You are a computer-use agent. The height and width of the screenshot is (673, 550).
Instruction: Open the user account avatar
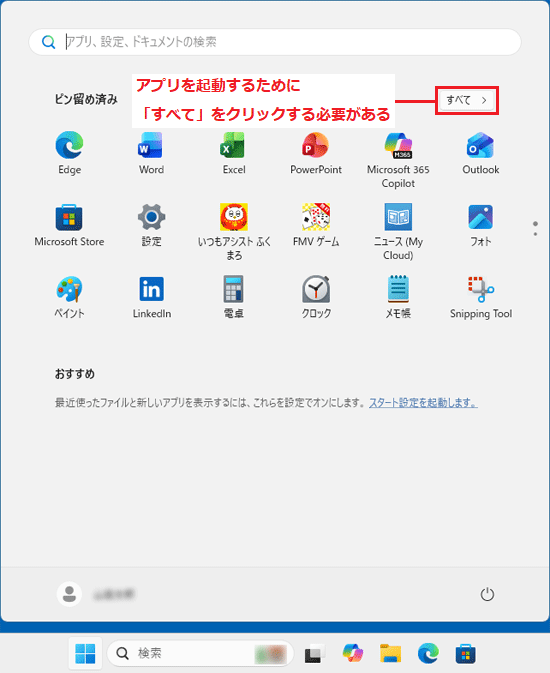[69, 594]
